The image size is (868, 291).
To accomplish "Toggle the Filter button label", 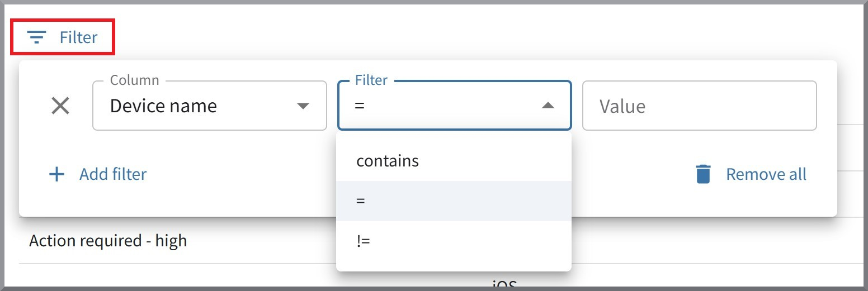I will pyautogui.click(x=79, y=37).
